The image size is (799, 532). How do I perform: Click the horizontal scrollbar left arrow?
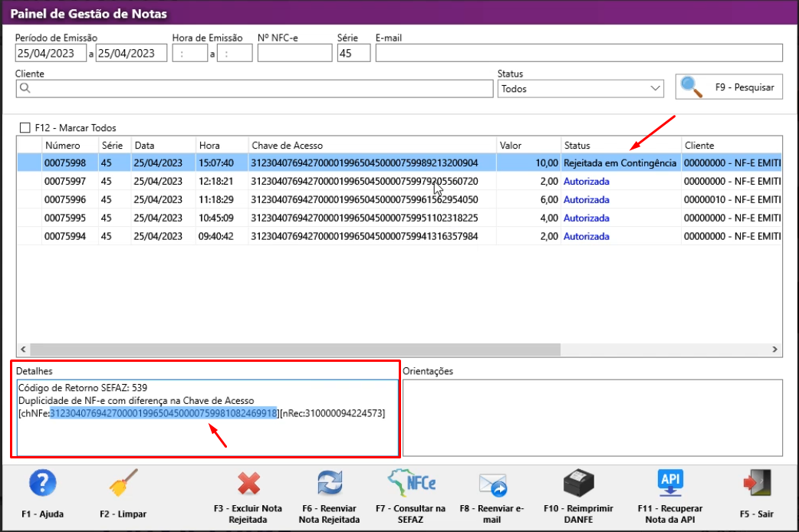[24, 349]
